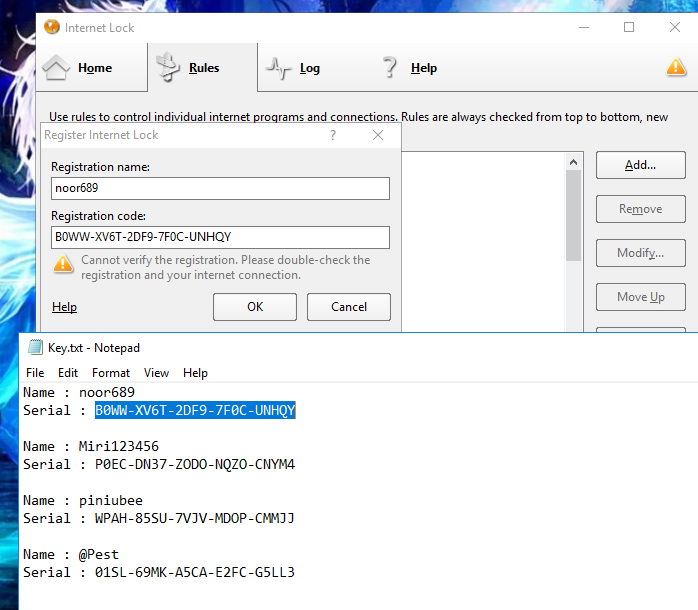698x610 pixels.
Task: Click the pulse icon on Log tab
Action: pyautogui.click(x=279, y=69)
